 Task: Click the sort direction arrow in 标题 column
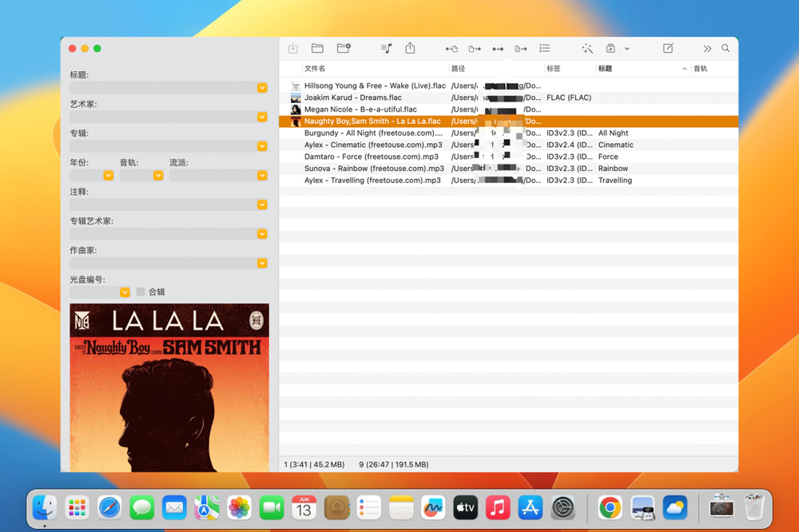pyautogui.click(x=685, y=69)
